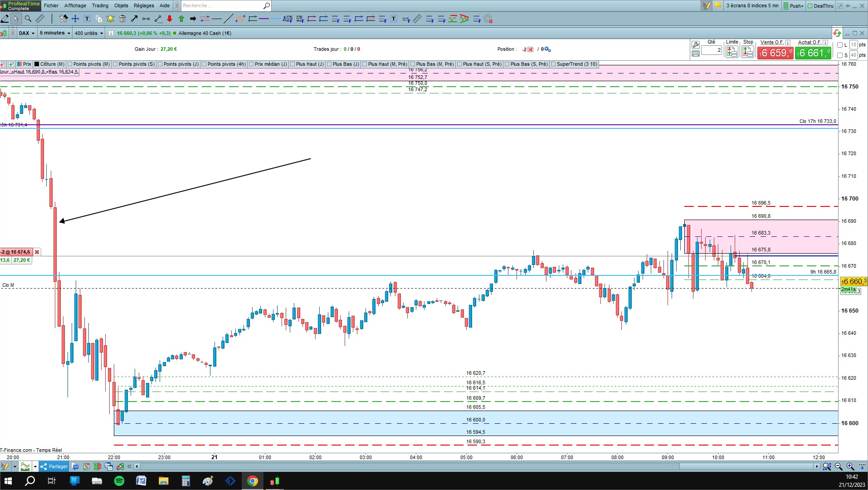Click the red Vente O.F. sell button

775,53
